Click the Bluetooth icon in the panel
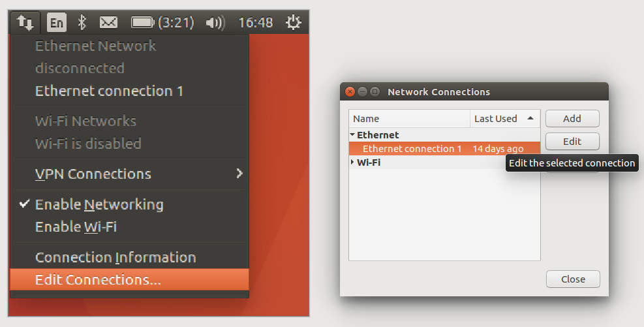This screenshot has height=327, width=644. point(82,23)
